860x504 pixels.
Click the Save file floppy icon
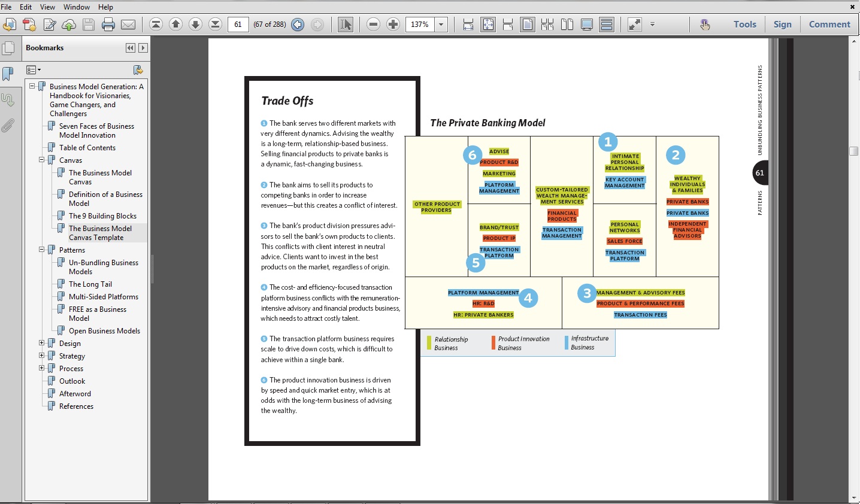tap(89, 25)
